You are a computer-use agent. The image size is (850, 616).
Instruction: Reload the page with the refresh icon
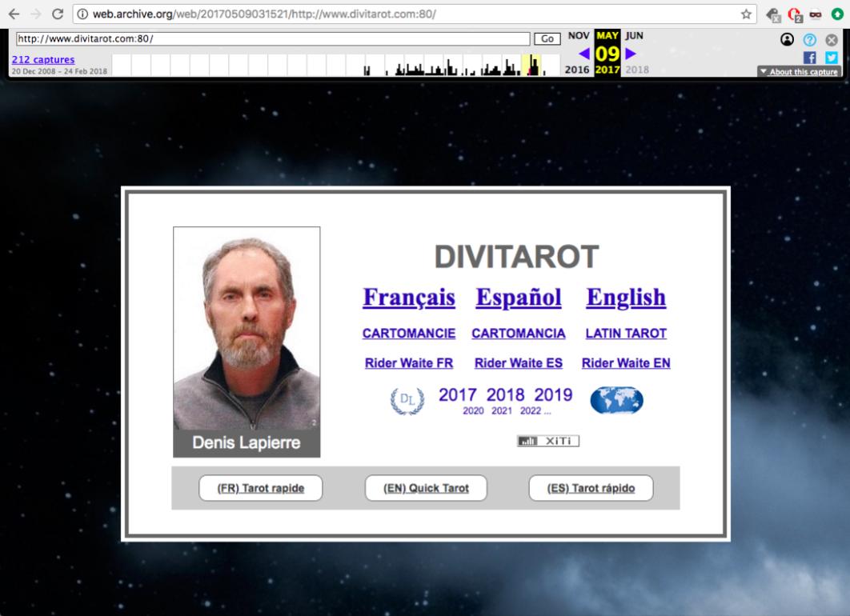58,14
